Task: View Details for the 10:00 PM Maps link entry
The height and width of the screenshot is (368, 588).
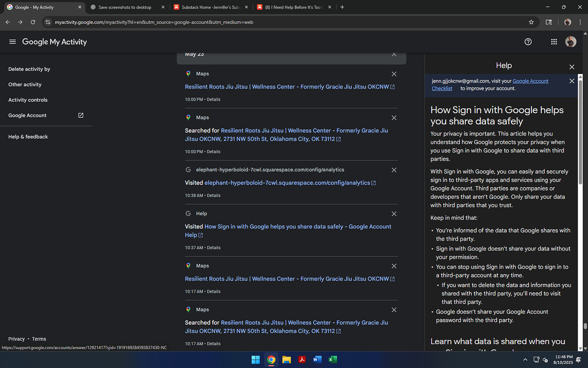Action: coord(214,99)
